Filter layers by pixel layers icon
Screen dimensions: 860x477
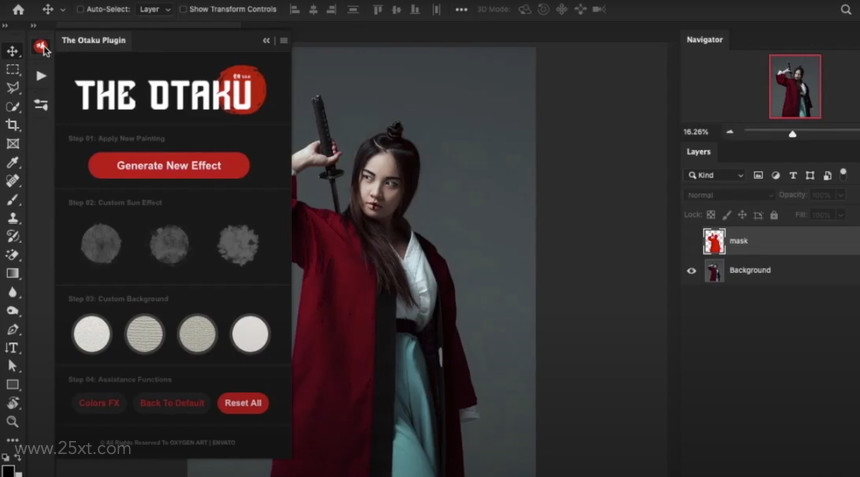(x=758, y=175)
